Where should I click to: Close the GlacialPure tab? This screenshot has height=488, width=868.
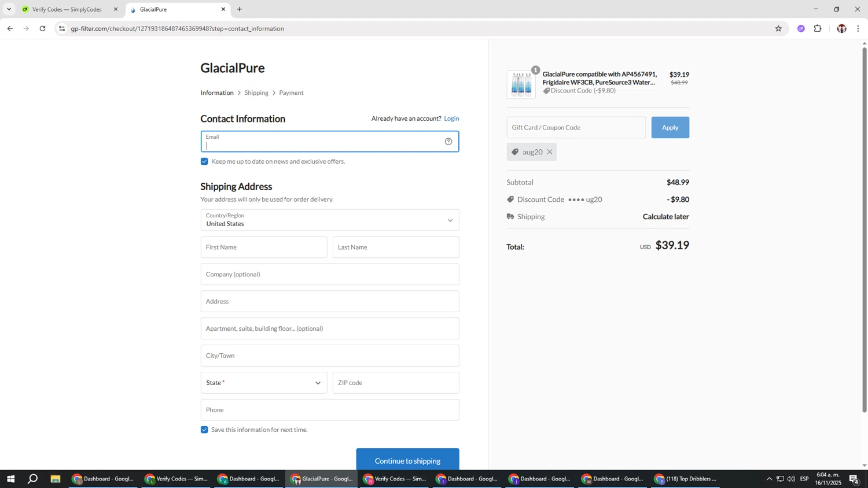(223, 9)
